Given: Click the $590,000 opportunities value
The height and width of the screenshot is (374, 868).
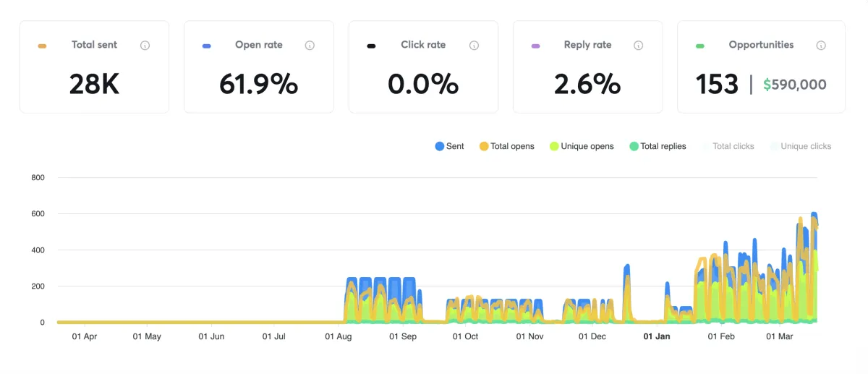Looking at the screenshot, I should click(x=794, y=85).
